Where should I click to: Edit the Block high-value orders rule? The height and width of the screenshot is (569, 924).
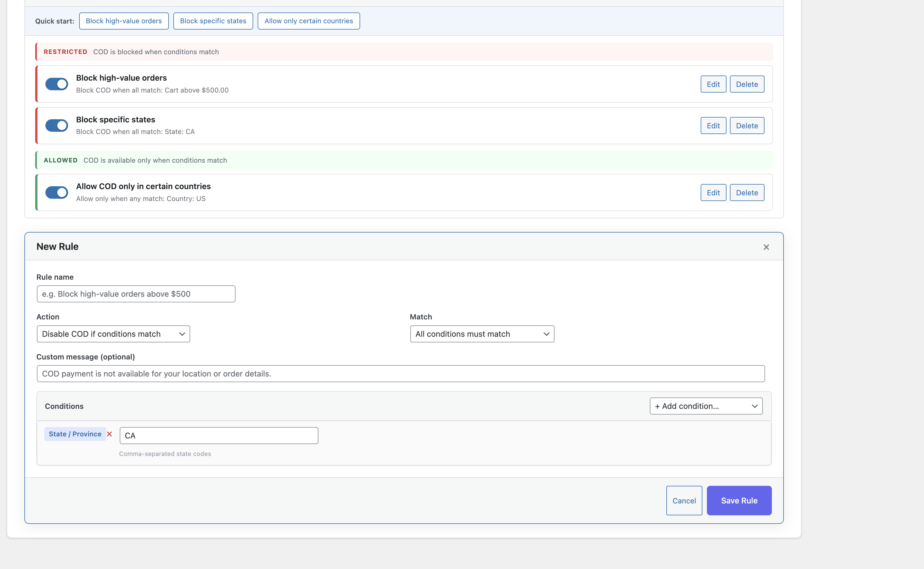(x=713, y=84)
